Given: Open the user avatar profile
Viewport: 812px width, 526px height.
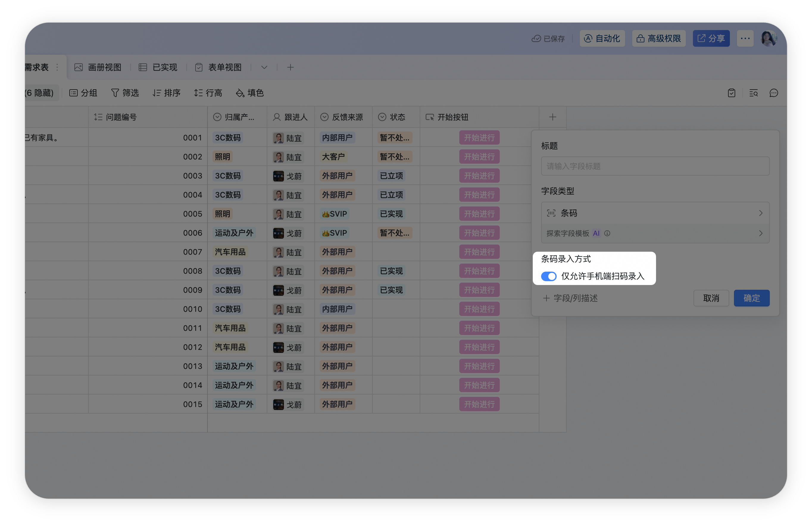Looking at the screenshot, I should click(769, 38).
